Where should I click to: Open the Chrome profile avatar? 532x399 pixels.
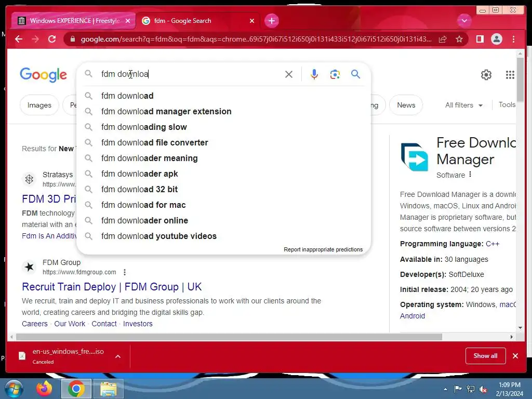point(496,39)
